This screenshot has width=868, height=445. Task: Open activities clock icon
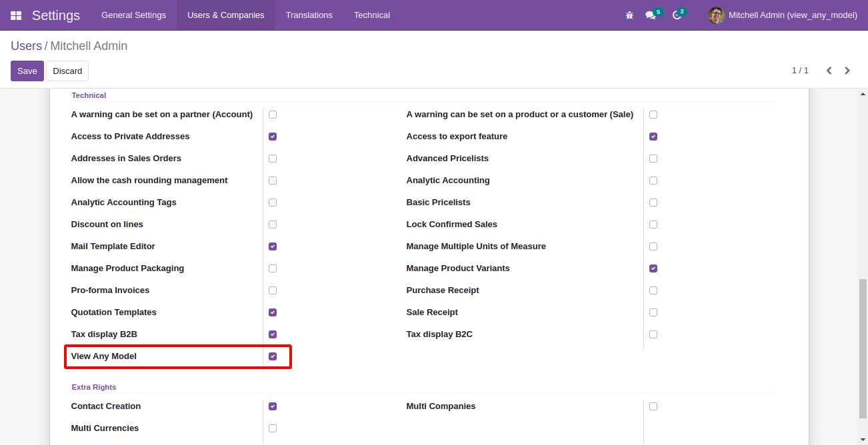click(677, 15)
